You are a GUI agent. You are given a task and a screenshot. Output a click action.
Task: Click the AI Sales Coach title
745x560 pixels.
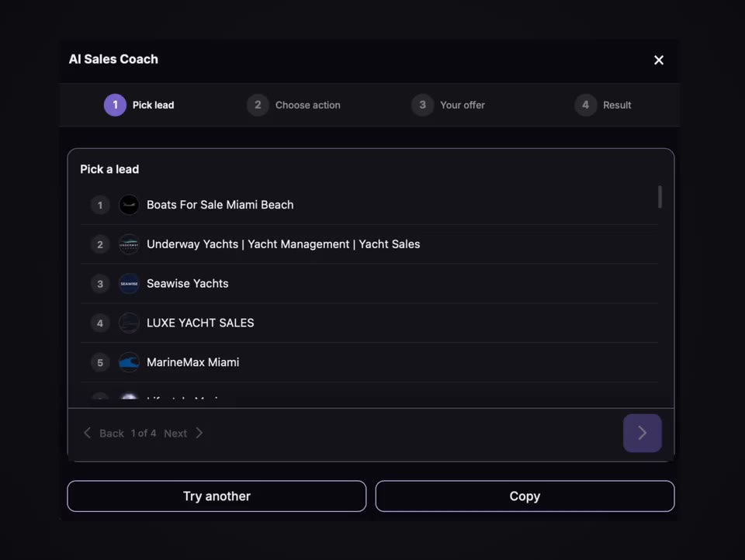(x=113, y=59)
